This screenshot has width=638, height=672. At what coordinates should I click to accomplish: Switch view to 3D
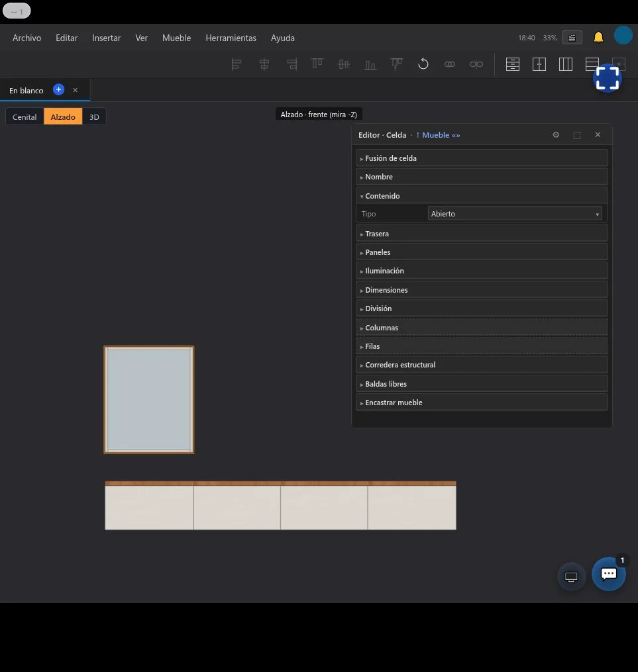(x=94, y=117)
